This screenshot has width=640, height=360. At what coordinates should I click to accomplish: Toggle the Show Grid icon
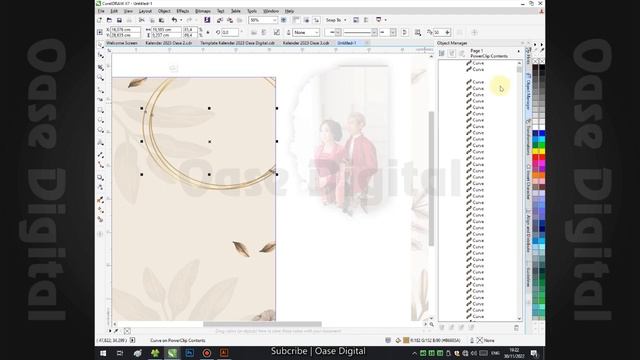(x=307, y=20)
